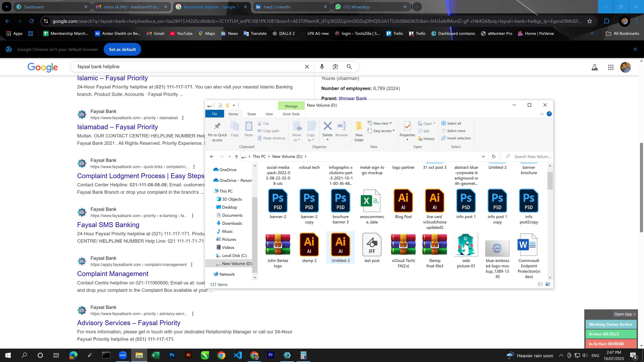644x362 pixels.
Task: Click Edit in the Open group
Action: pyautogui.click(x=423, y=131)
